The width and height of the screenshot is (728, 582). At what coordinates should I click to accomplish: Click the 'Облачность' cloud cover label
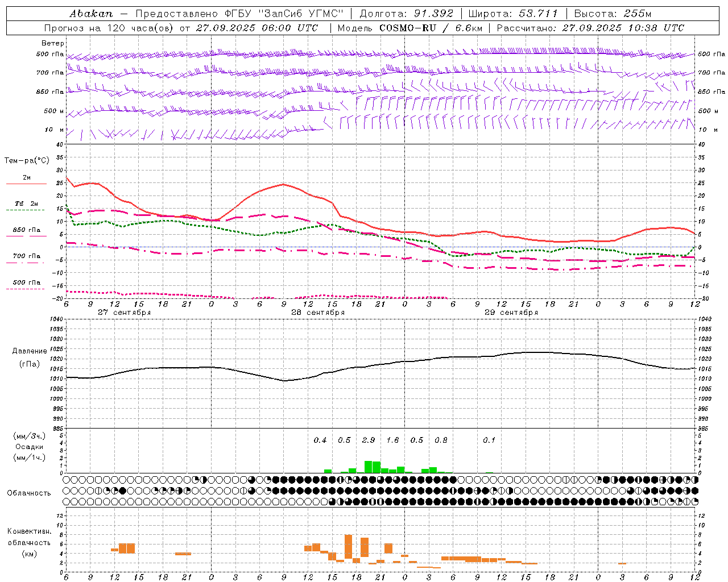coord(29,493)
